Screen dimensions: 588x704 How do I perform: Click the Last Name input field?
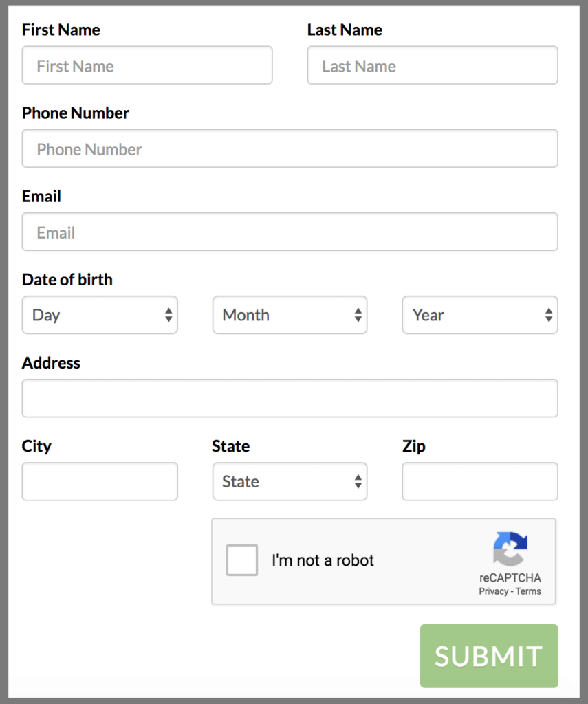pyautogui.click(x=432, y=65)
